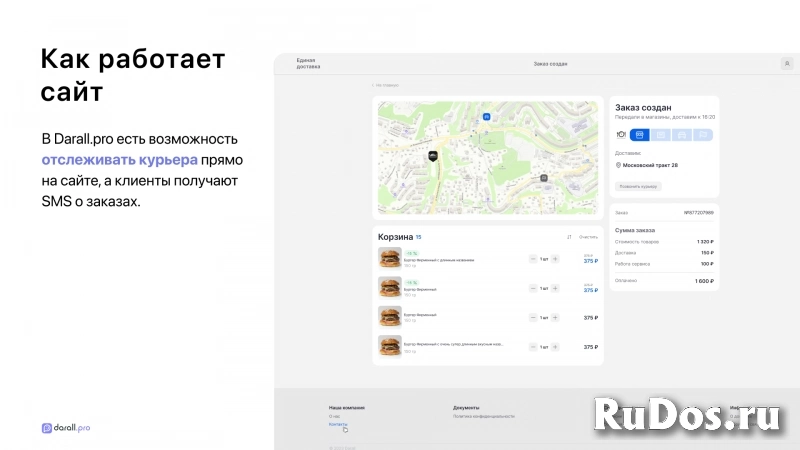Screen dimensions: 800x450
Task: Increase quantity of first burger item
Action: pyautogui.click(x=555, y=259)
